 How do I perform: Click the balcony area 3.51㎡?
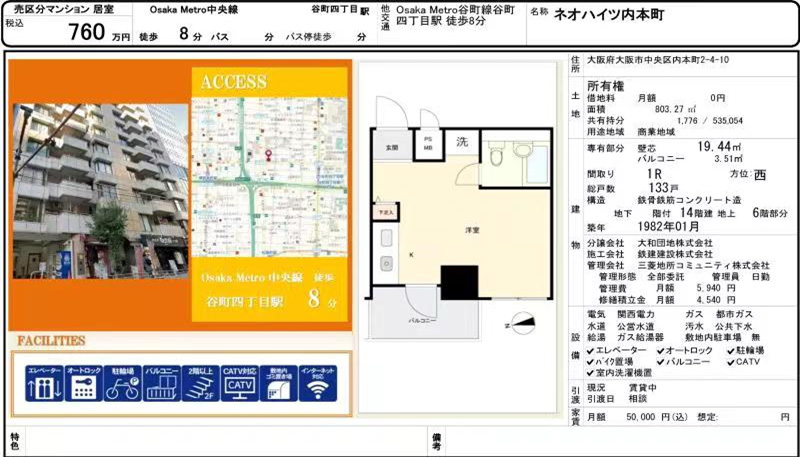point(728,160)
